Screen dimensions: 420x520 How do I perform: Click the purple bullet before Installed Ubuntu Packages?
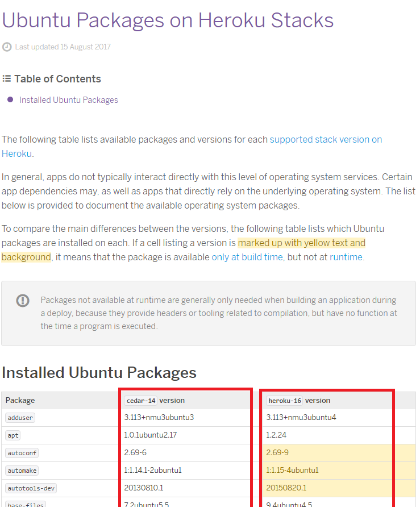[10, 99]
